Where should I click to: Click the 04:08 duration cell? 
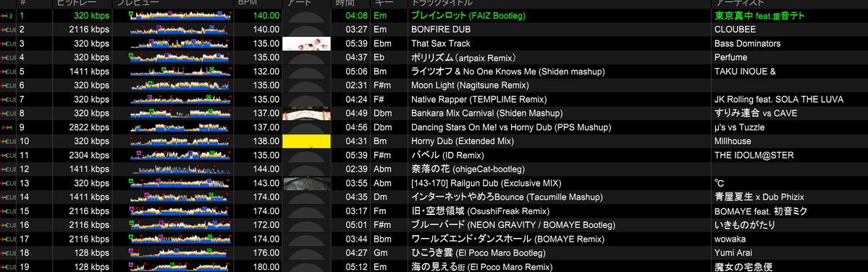click(355, 15)
